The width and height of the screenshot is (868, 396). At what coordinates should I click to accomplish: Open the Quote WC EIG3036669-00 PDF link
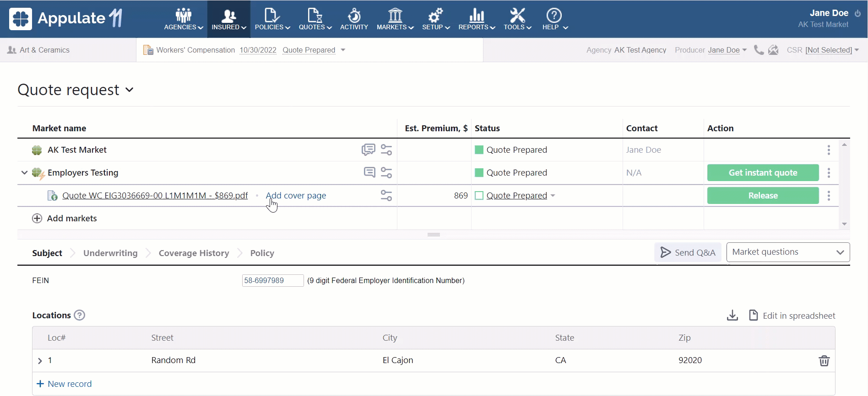(155, 196)
